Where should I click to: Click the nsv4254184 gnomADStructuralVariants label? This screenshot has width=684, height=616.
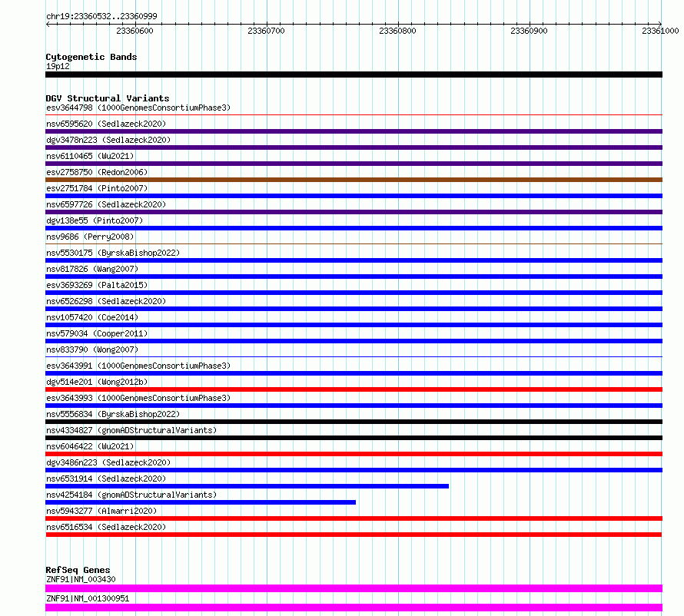(x=131, y=495)
